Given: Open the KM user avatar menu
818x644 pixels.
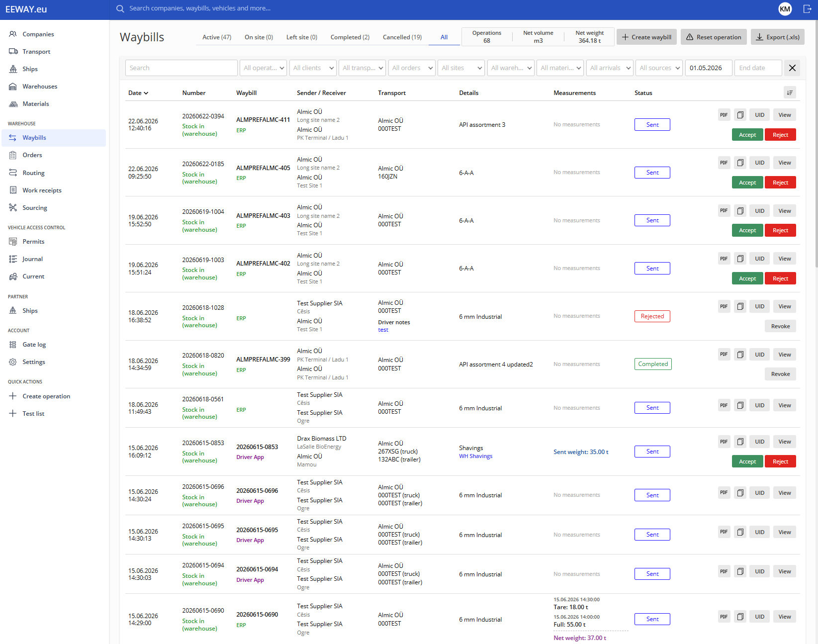Looking at the screenshot, I should 785,9.
